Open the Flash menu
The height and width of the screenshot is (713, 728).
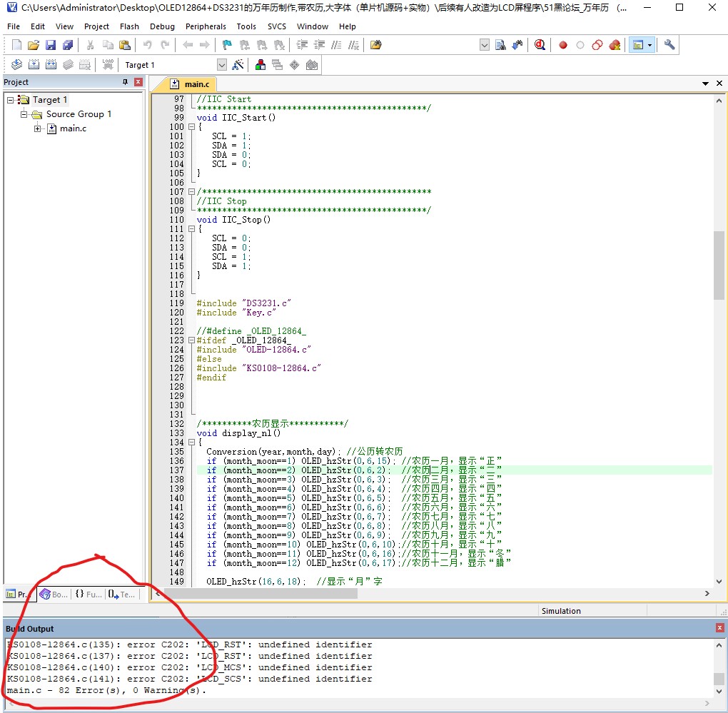pos(129,26)
